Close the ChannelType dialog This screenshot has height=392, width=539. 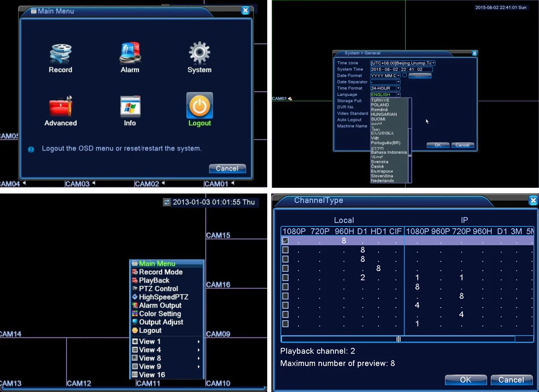(x=533, y=200)
